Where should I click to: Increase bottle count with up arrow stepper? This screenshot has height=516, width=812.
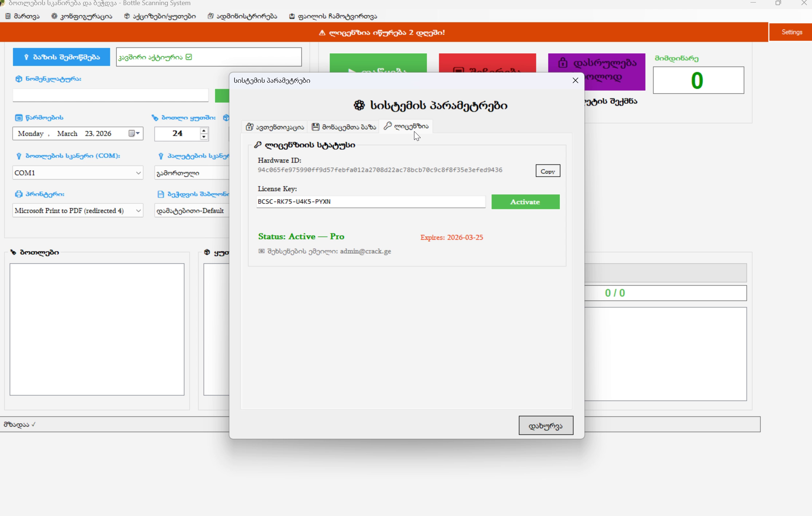[x=204, y=130]
